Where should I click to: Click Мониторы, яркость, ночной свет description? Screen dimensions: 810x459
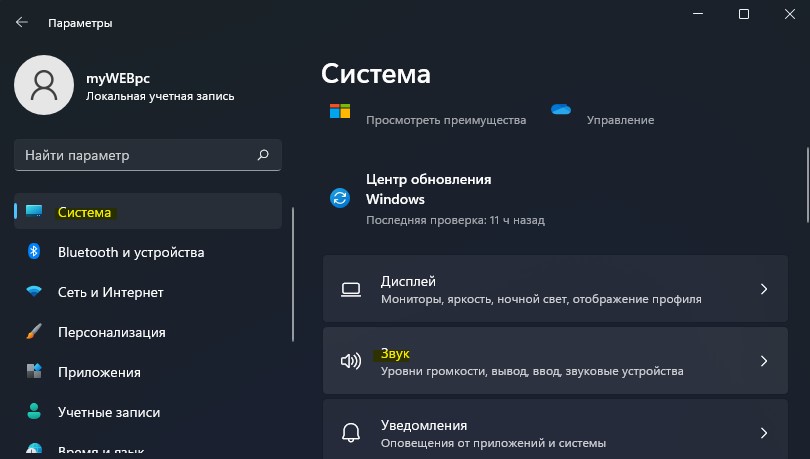tap(541, 299)
